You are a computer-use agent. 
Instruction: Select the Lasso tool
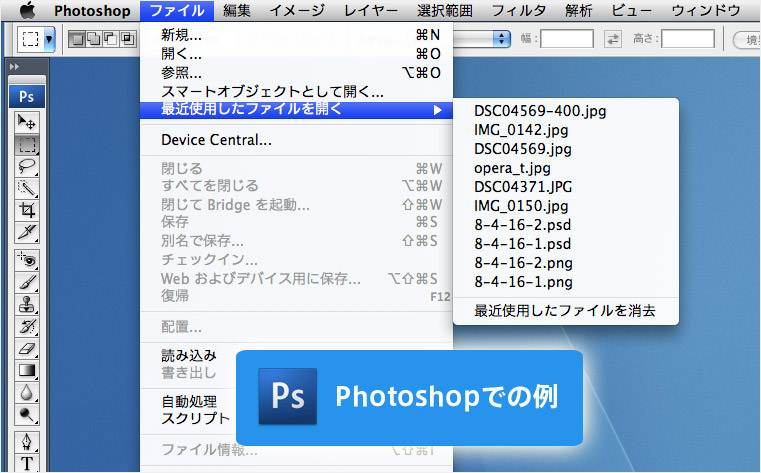(27, 166)
